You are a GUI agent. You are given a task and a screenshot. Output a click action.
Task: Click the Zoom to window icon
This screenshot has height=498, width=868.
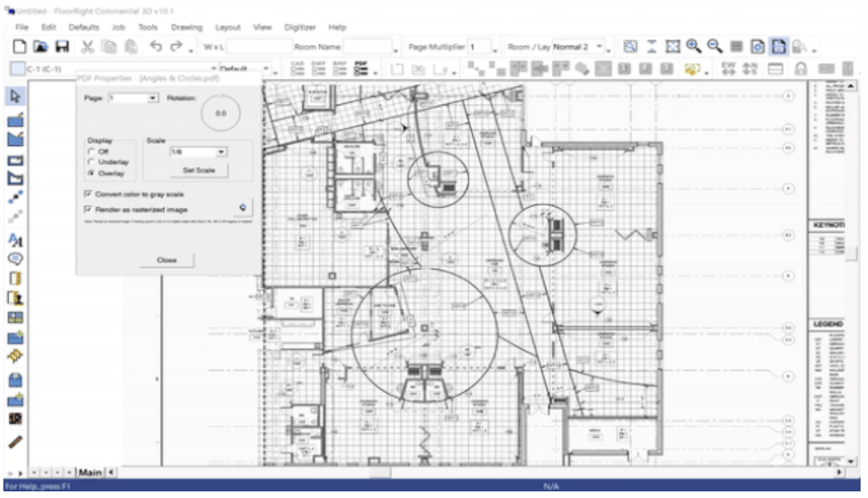(630, 47)
